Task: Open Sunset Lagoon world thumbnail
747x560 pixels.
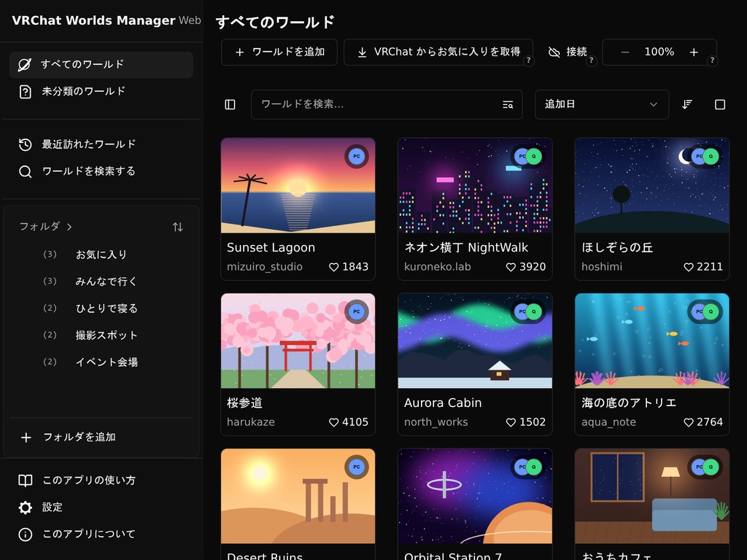Action: [298, 186]
